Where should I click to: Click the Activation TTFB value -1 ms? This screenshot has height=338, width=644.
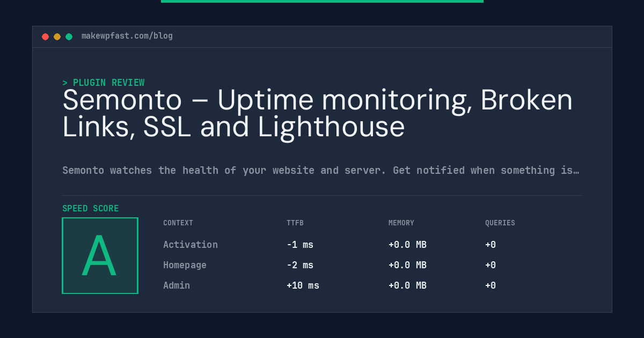pyautogui.click(x=300, y=245)
